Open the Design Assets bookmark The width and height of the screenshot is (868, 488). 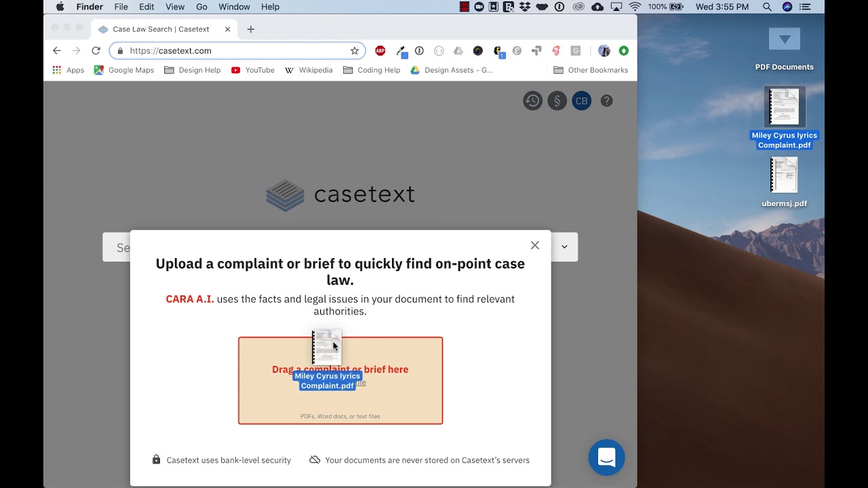click(452, 70)
